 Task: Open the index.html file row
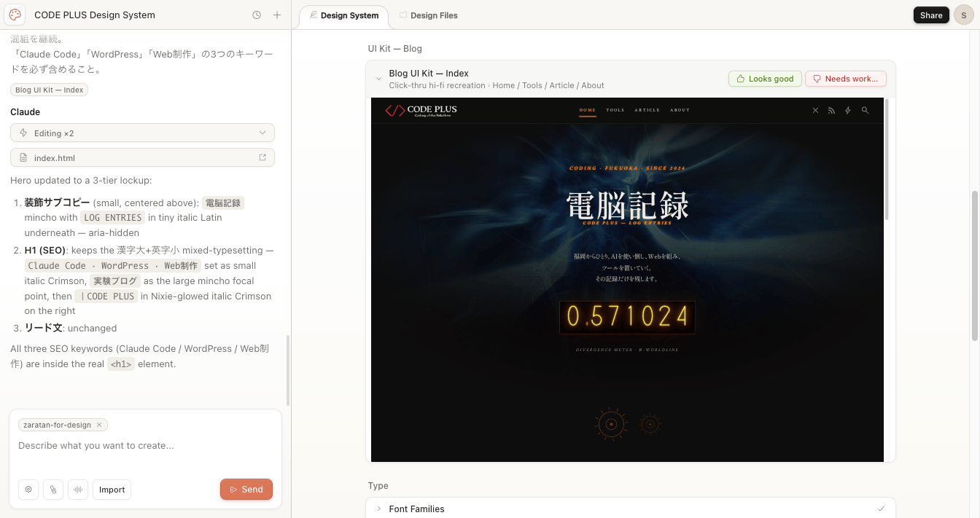coord(142,157)
